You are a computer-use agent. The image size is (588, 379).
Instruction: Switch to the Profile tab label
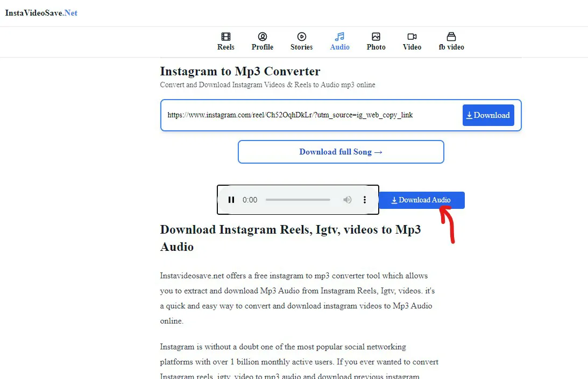tap(263, 47)
